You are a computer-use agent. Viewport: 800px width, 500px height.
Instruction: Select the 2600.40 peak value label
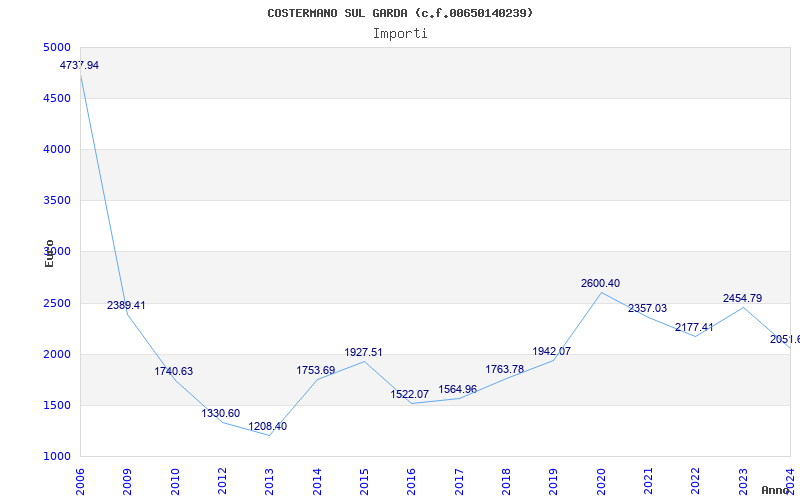tap(601, 283)
